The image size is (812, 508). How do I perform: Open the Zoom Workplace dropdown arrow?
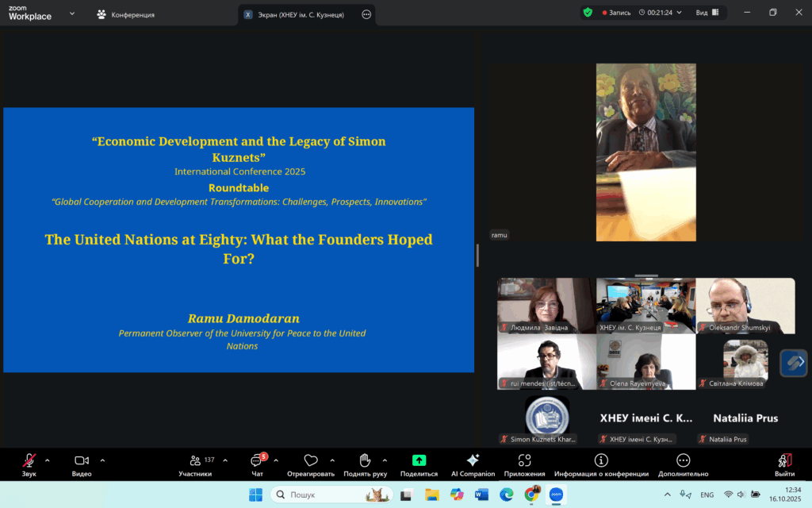click(72, 13)
